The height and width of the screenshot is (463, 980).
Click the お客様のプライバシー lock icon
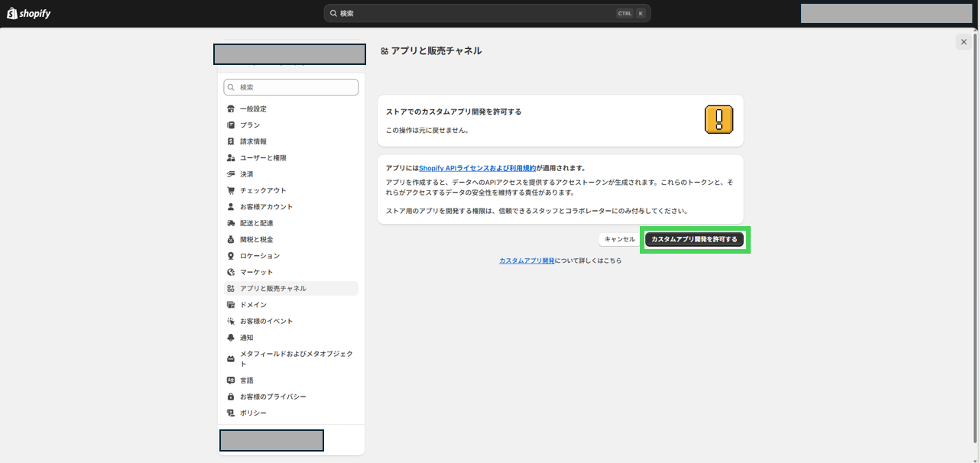[x=231, y=397]
